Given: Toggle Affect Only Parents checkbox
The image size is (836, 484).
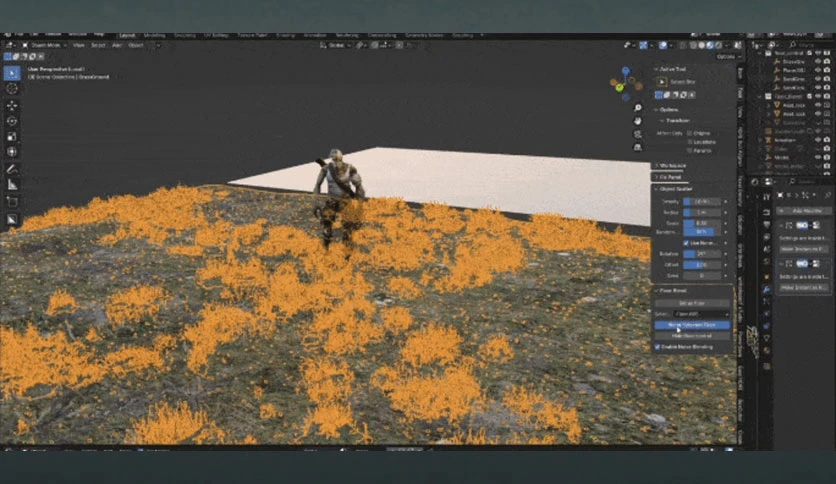Looking at the screenshot, I should [x=689, y=150].
